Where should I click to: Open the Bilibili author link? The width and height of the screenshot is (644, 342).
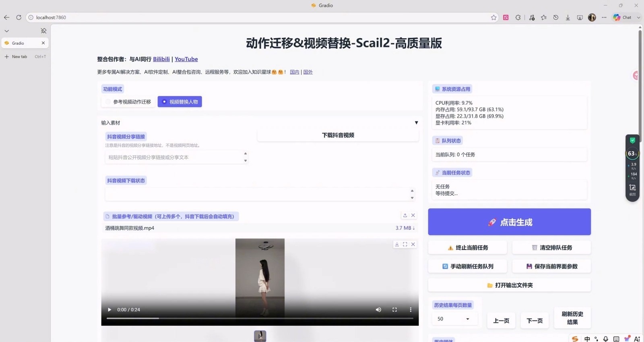161,59
